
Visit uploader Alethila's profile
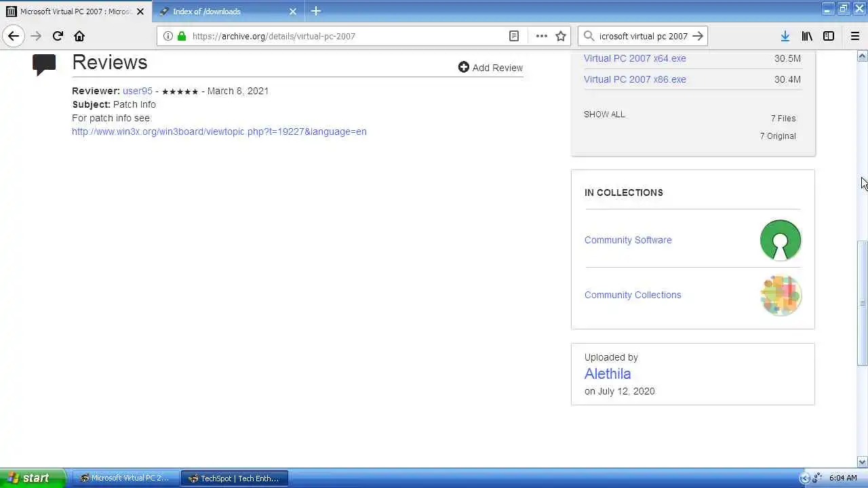tap(608, 373)
